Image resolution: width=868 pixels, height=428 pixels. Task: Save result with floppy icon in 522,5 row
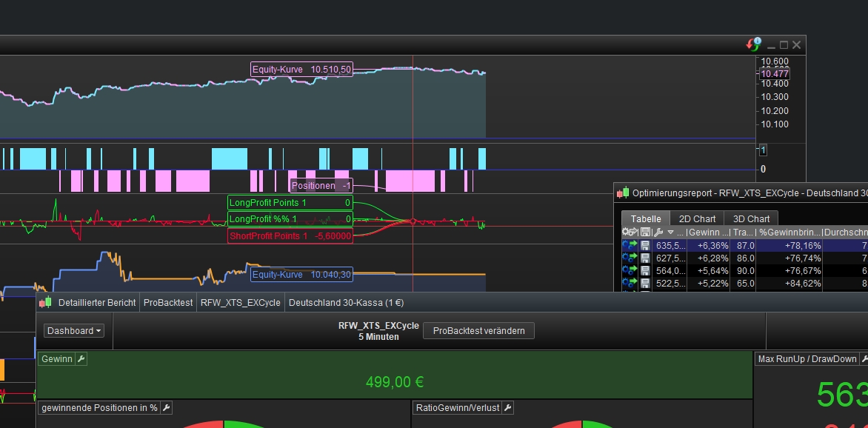point(646,283)
